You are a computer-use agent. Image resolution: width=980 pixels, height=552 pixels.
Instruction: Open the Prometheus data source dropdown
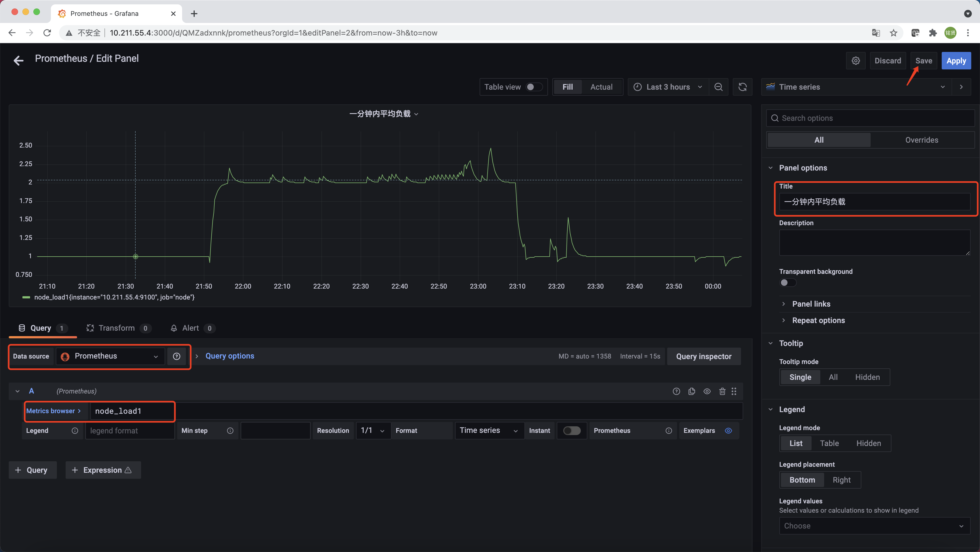pyautogui.click(x=110, y=356)
